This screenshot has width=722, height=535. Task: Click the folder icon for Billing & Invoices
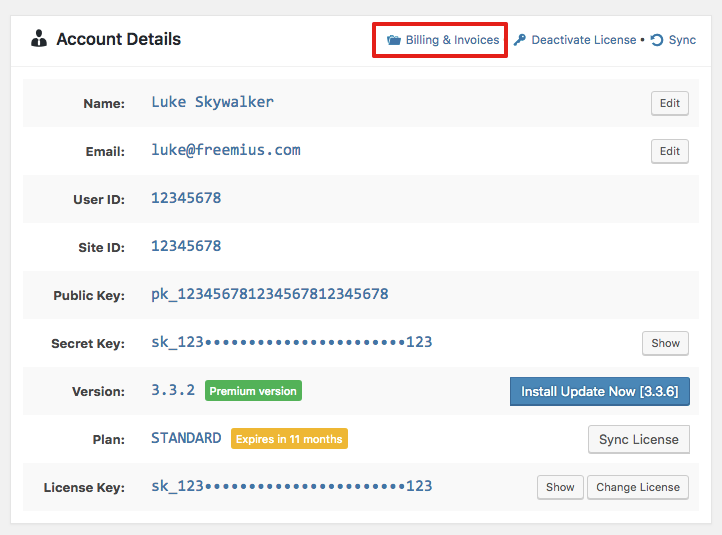(393, 40)
